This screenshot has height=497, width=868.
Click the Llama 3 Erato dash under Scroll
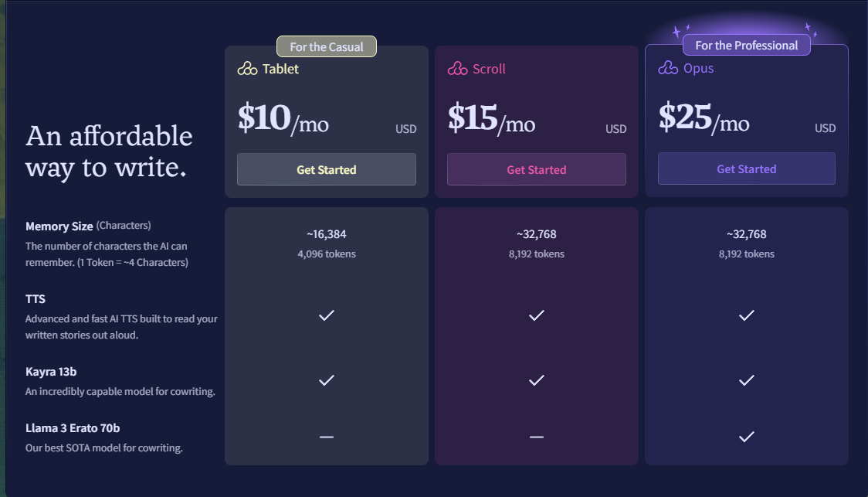537,437
